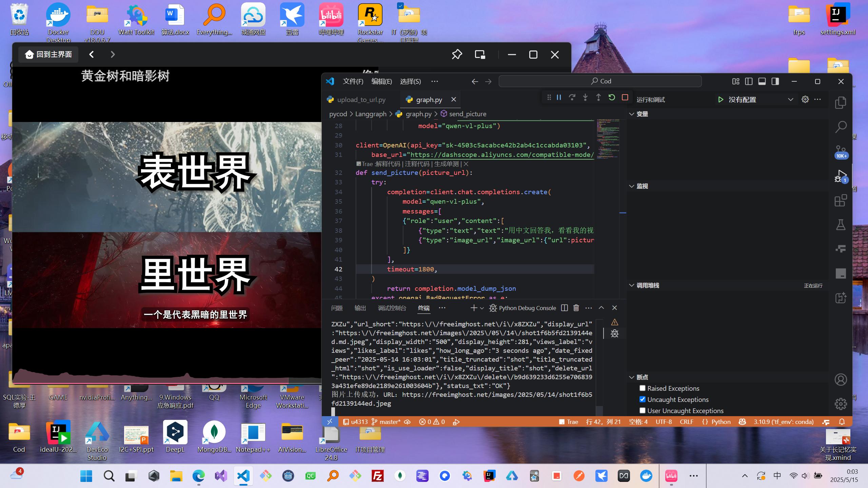Viewport: 868px width, 488px height.
Task: Stop the debug session
Action: [x=625, y=98]
